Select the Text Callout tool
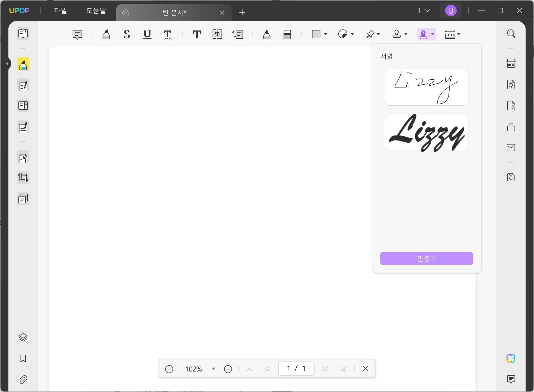 point(238,34)
